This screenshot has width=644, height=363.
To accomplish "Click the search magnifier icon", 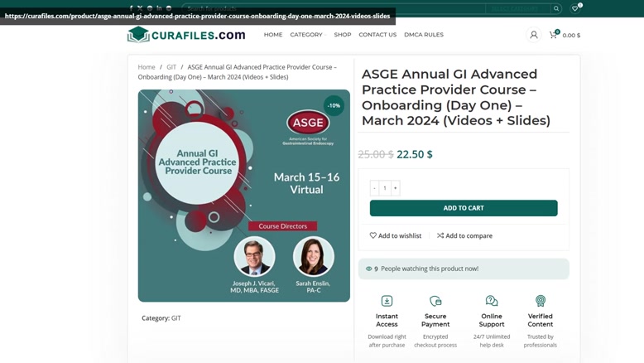I will pos(556,8).
